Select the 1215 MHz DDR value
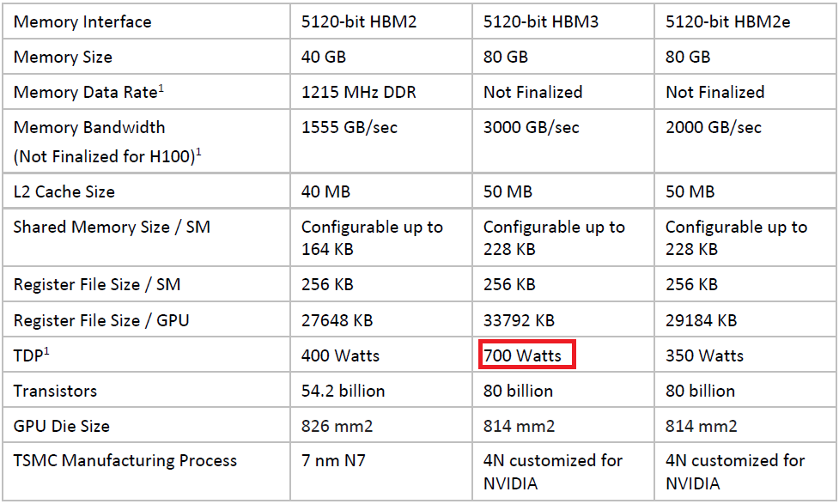The height and width of the screenshot is (504, 839). tap(358, 92)
